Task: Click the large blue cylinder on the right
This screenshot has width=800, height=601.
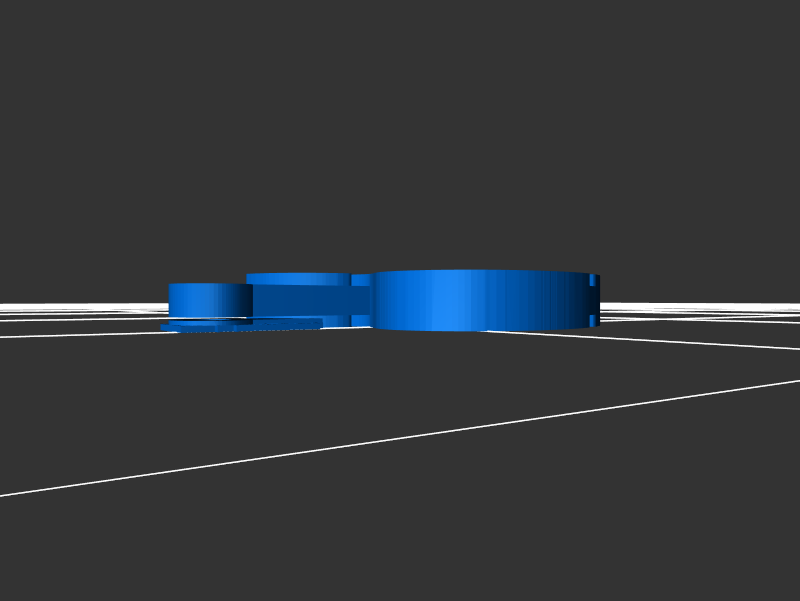Action: coord(480,300)
